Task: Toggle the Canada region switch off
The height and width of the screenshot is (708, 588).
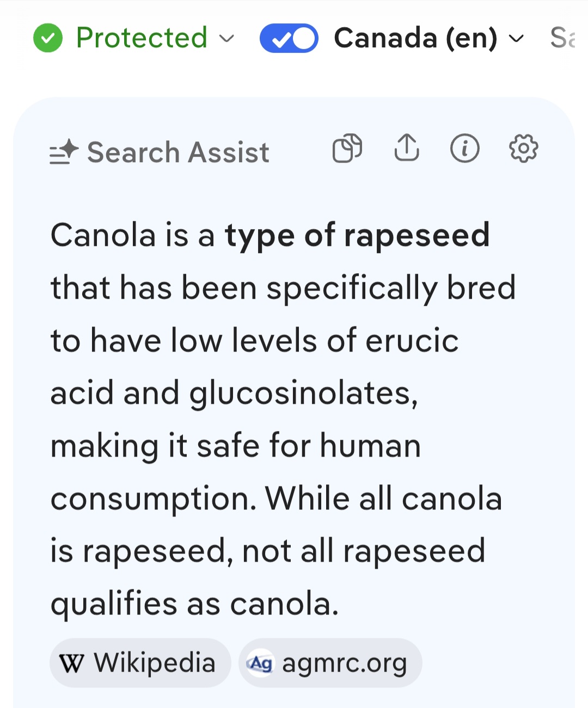Action: click(x=289, y=38)
